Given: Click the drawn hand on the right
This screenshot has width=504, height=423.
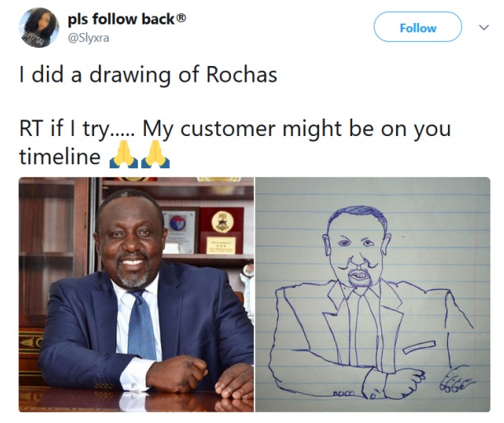Looking at the screenshot, I should point(456,378).
